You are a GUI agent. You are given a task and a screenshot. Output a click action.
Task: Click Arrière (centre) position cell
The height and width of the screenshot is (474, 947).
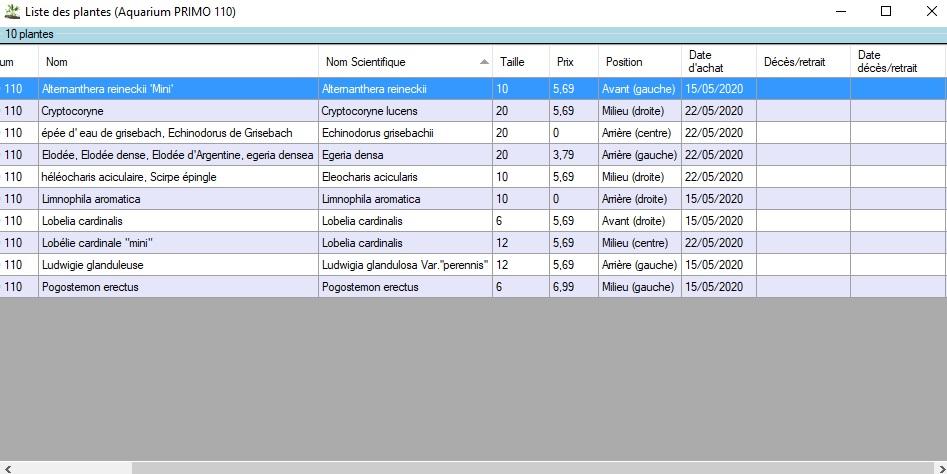640,133
